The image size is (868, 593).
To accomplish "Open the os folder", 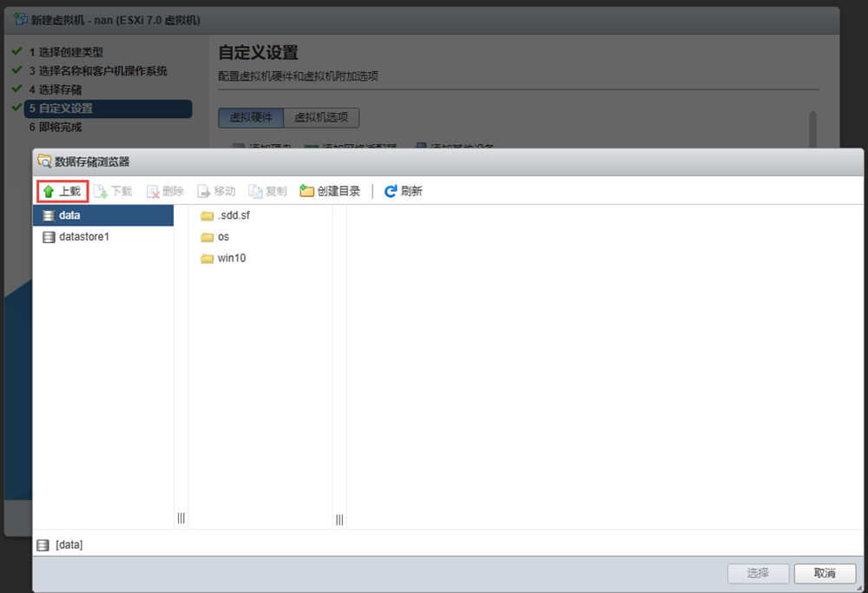I will 223,236.
